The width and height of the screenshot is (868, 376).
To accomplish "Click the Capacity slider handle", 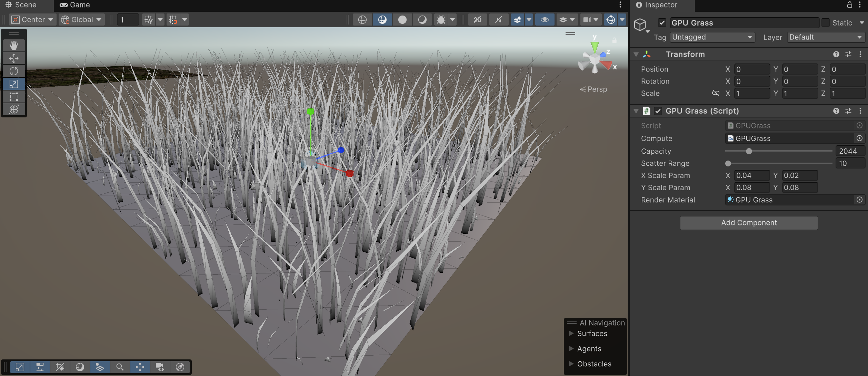I will coord(749,151).
